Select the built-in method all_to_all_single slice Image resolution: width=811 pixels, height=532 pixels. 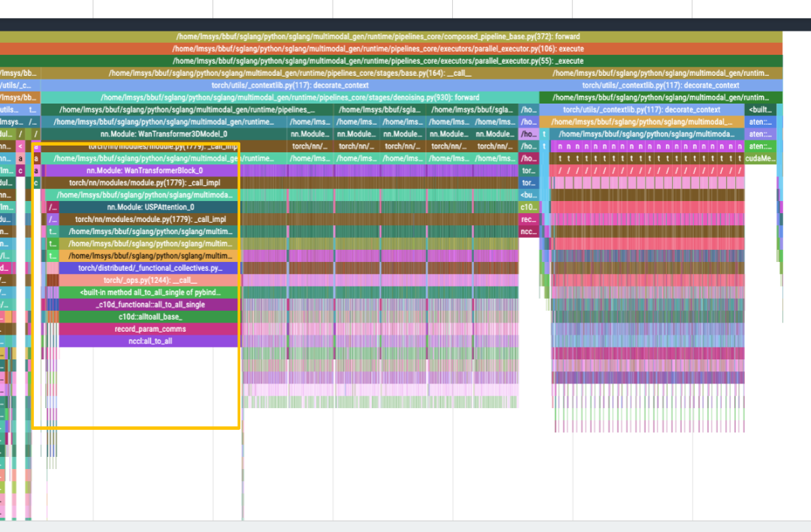[x=149, y=293]
